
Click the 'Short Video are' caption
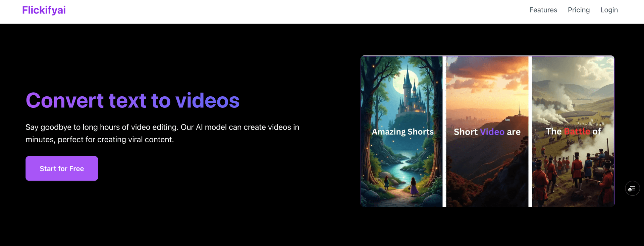487,132
